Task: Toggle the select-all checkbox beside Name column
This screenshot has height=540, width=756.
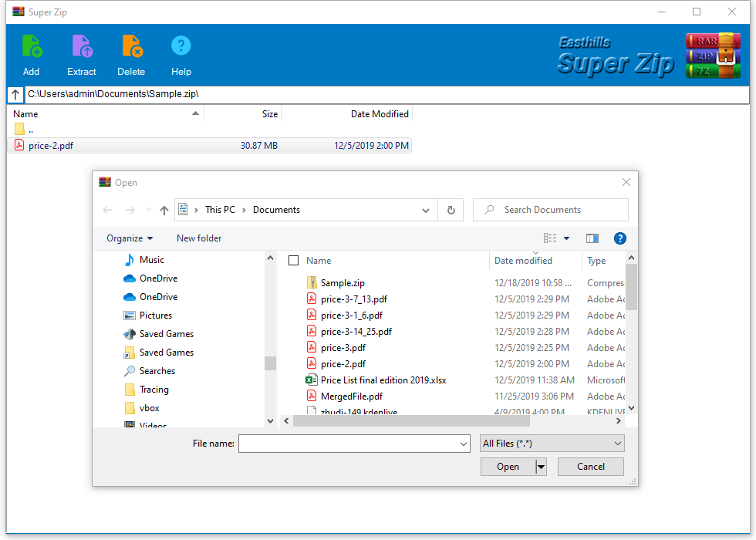Action: click(293, 260)
